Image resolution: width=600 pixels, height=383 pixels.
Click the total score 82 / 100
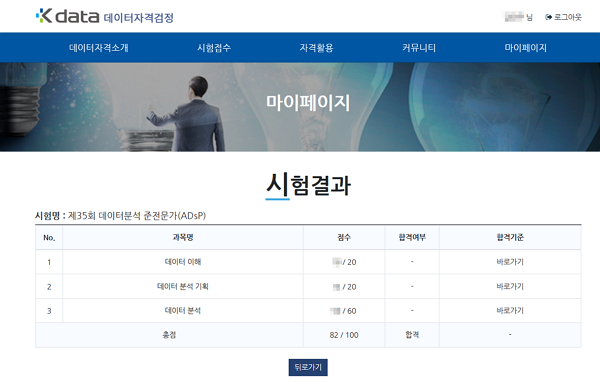click(x=344, y=335)
